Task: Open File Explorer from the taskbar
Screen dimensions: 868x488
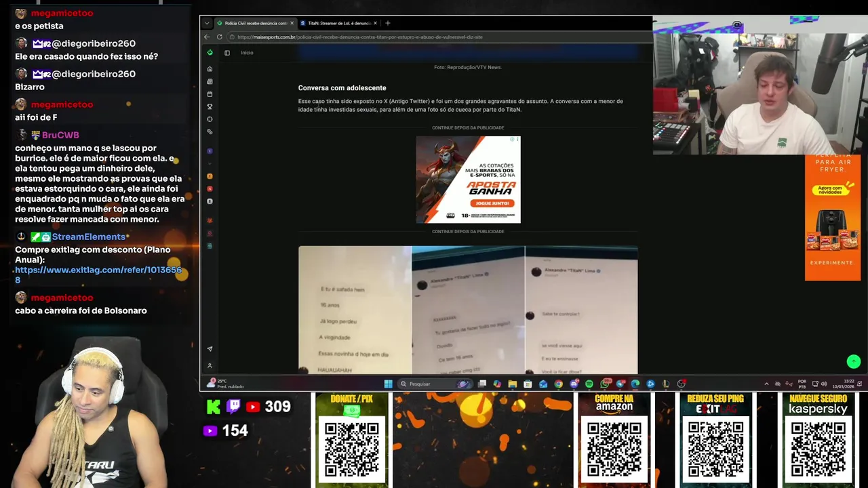Action: (512, 384)
